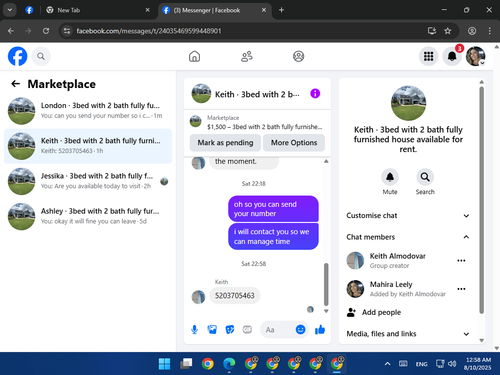This screenshot has width=500, height=375.
Task: Reload the page in browser toolbar
Action: pos(46,31)
